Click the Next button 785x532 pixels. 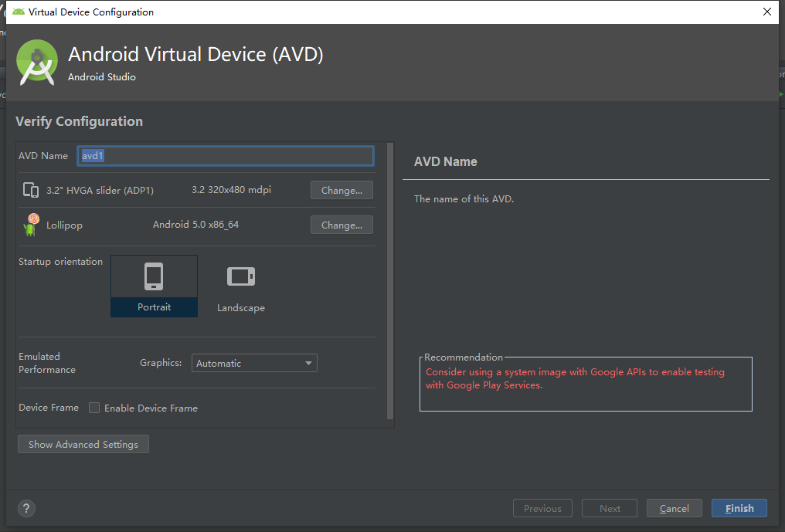[x=610, y=508]
